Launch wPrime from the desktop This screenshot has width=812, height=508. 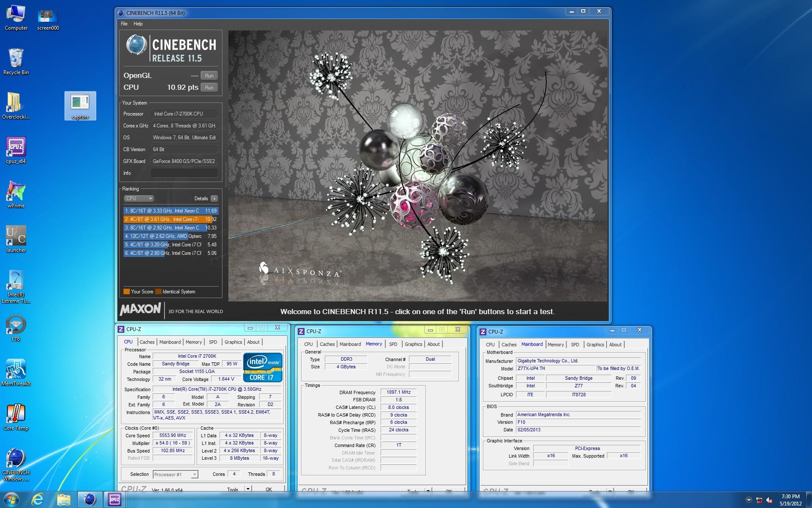(x=16, y=195)
